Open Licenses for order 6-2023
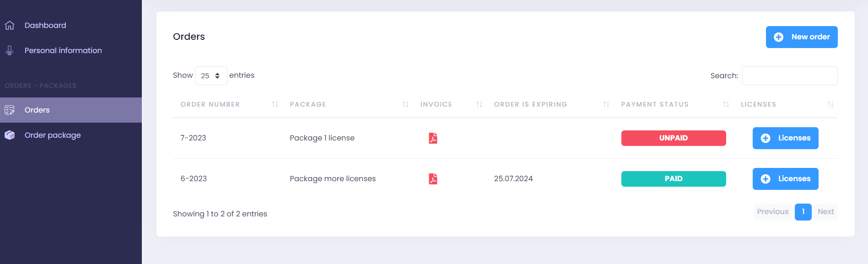This screenshot has height=264, width=868. [x=785, y=179]
